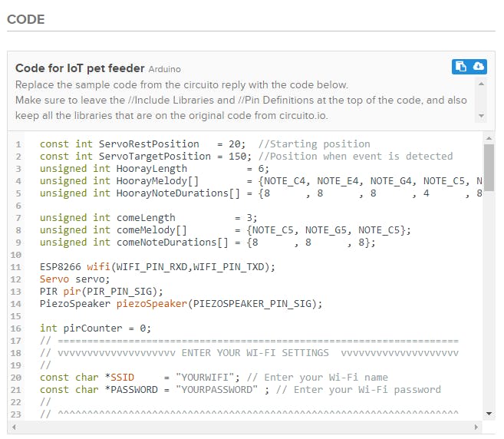Click on the "int pirCounter = 0;" line
This screenshot has width=504, height=439.
coord(95,328)
